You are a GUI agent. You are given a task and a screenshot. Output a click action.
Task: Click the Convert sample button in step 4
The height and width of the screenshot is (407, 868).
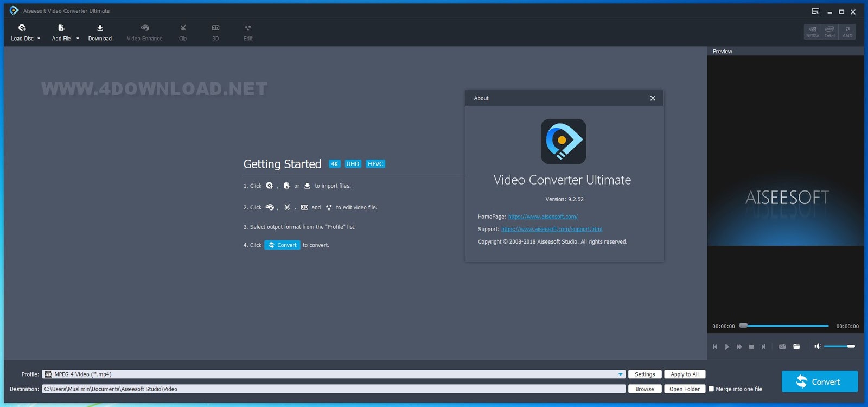point(282,245)
